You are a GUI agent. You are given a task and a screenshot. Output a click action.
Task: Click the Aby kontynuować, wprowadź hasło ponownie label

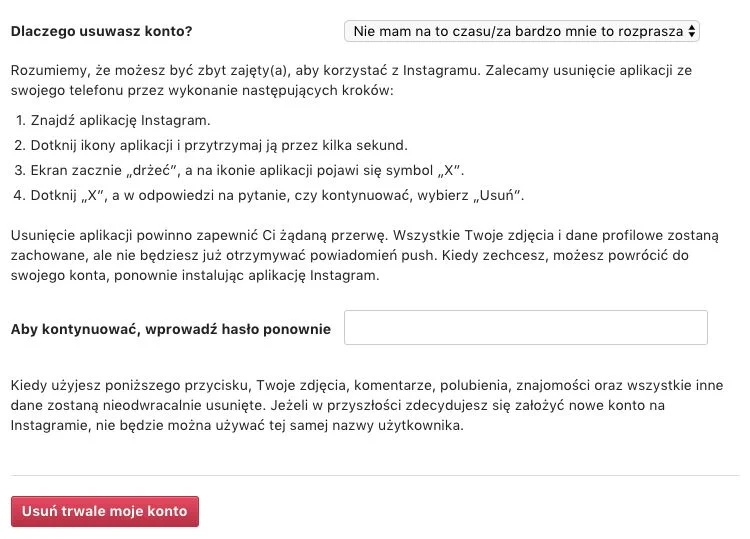pos(171,329)
